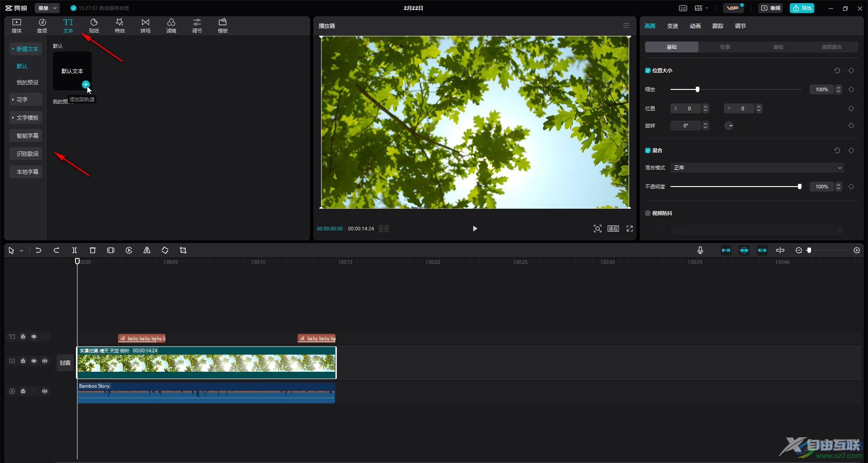The height and width of the screenshot is (463, 868).
Task: Reset the 位置大小 section with reset arrow
Action: pos(837,70)
